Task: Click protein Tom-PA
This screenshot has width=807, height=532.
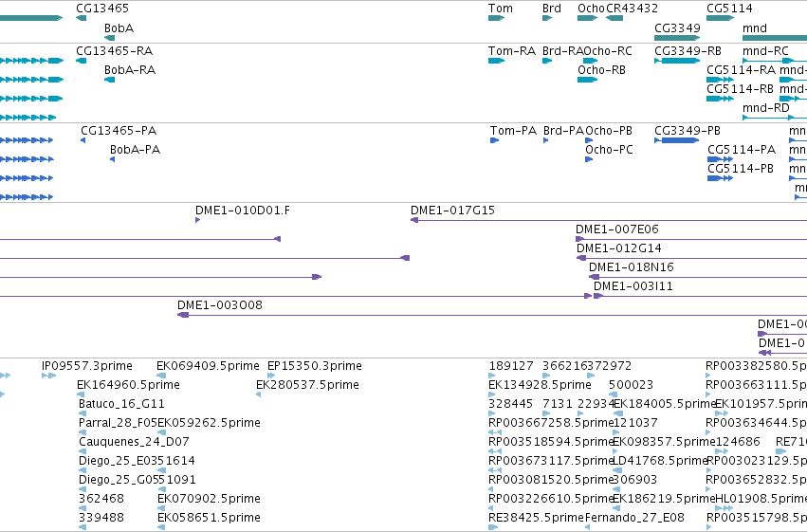Action: click(x=513, y=131)
